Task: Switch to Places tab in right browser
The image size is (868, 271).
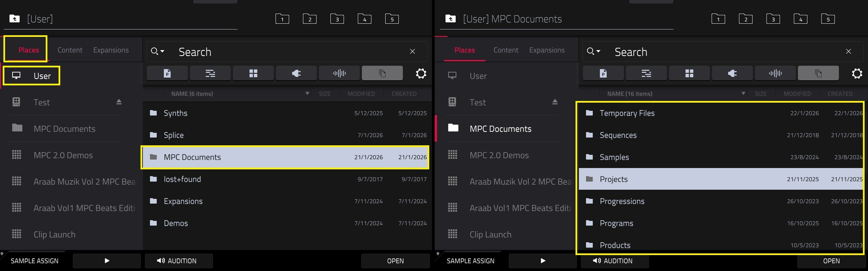Action: pyautogui.click(x=465, y=50)
